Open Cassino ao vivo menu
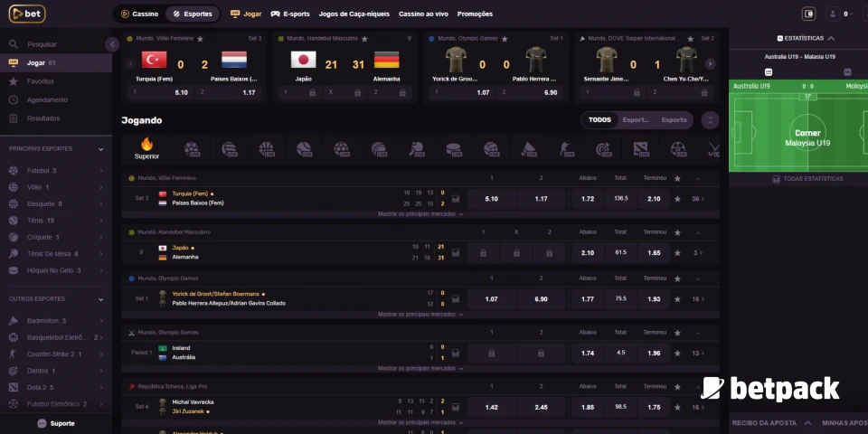The image size is (868, 434). click(x=423, y=14)
